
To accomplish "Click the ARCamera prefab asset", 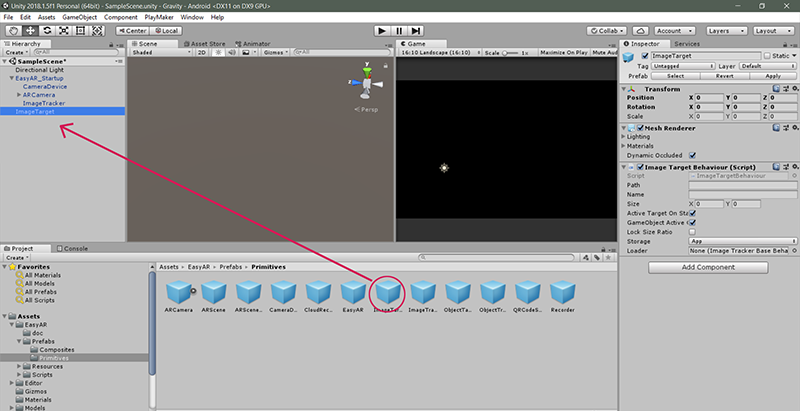I will click(179, 296).
